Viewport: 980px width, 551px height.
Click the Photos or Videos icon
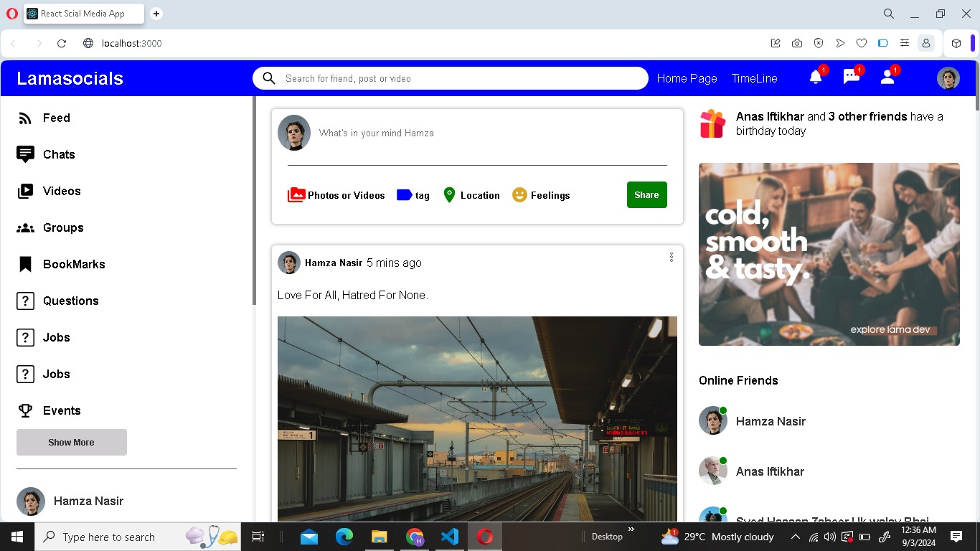pyautogui.click(x=296, y=195)
